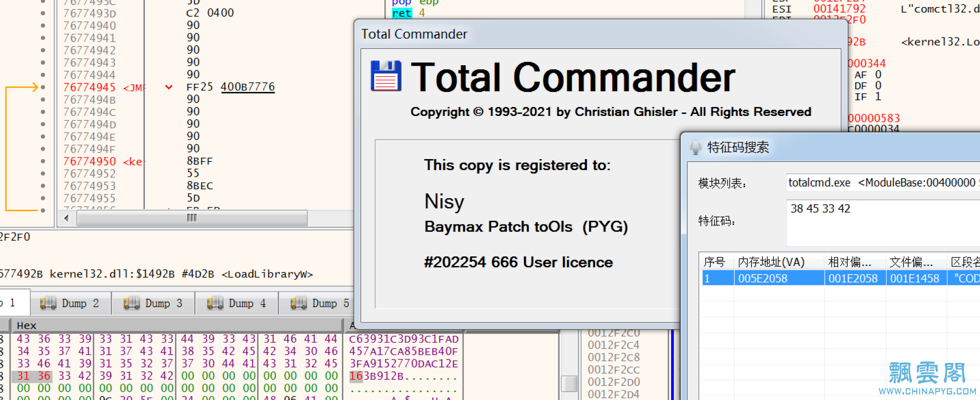
Task: Toggle breakpoint dot at address 7677494B
Action: (x=43, y=100)
